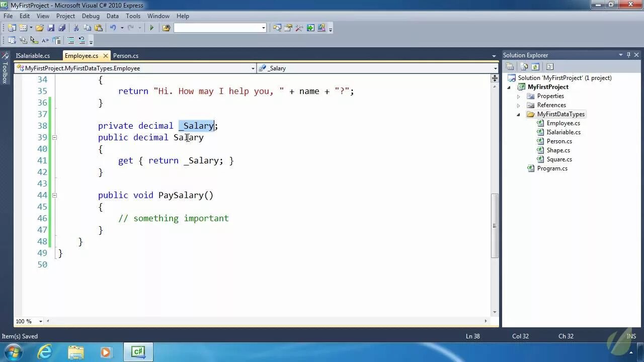Click View Code icon in Solution Explorer
This screenshot has width=644, height=362.
pos(550,66)
